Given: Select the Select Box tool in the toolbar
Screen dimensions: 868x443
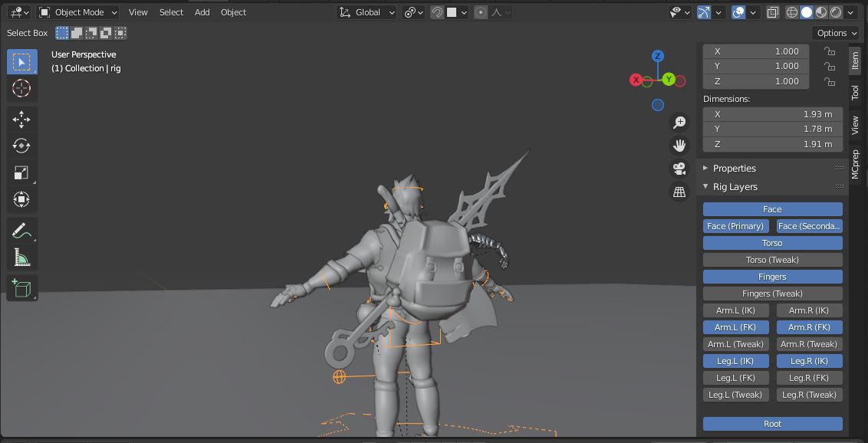Looking at the screenshot, I should pos(21,62).
